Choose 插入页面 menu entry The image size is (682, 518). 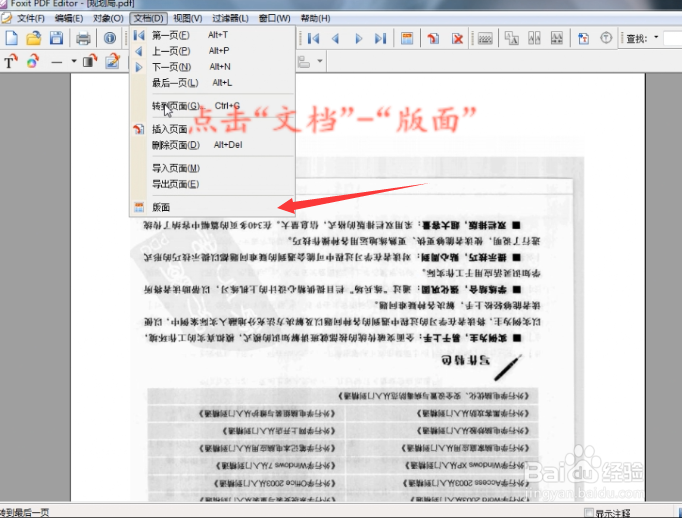(x=213, y=129)
